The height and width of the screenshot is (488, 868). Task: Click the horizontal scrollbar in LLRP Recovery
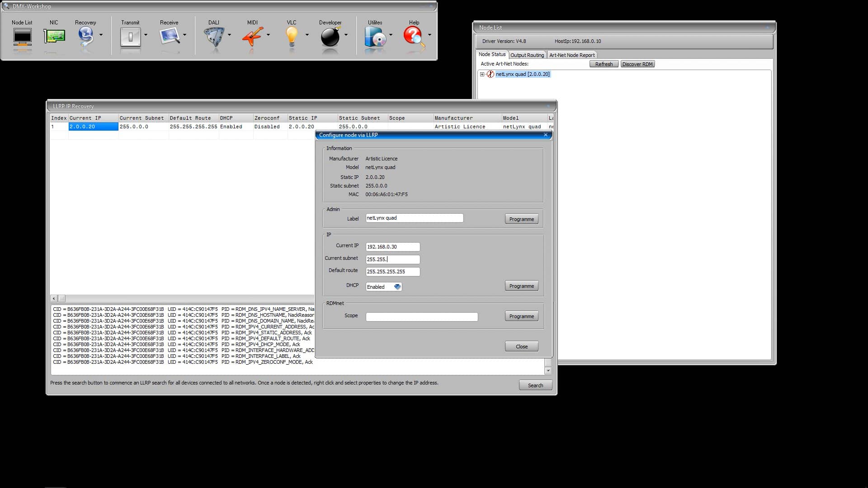[x=61, y=299]
